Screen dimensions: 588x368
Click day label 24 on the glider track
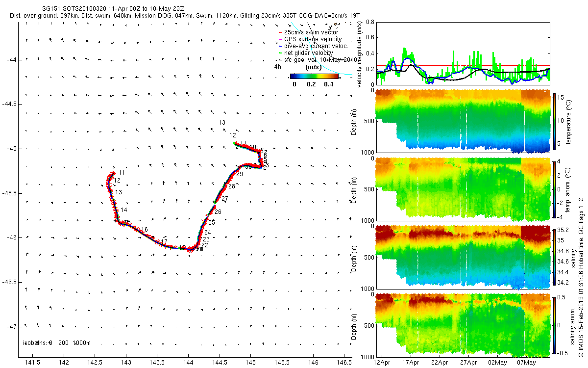208,233
